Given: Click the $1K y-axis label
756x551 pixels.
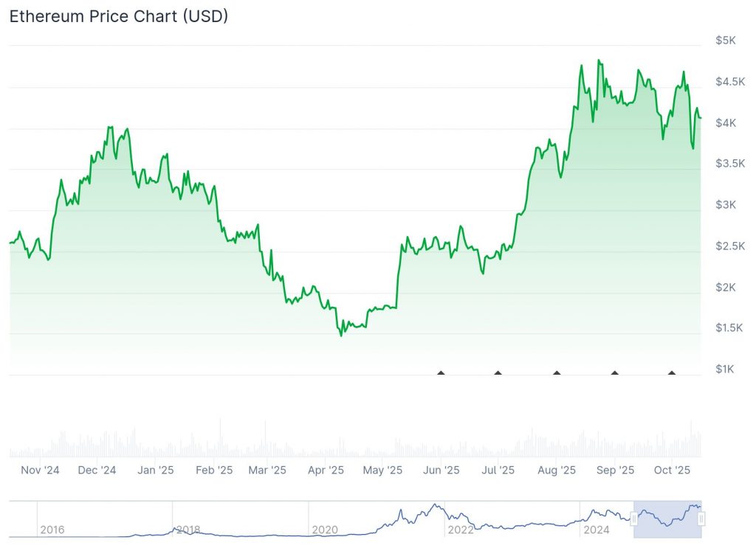Looking at the screenshot, I should 726,369.
